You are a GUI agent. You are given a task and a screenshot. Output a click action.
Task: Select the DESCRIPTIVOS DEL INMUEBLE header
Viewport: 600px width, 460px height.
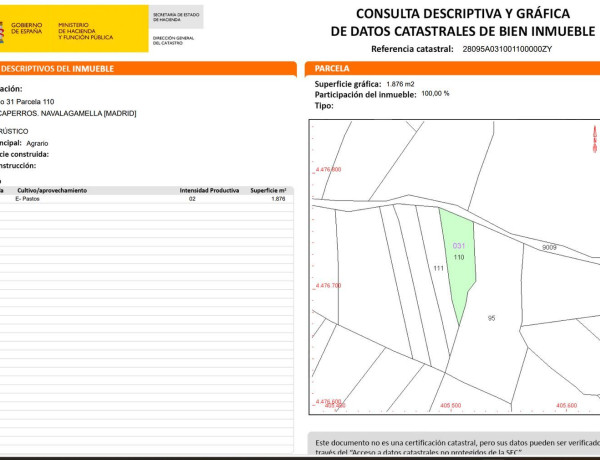click(58, 69)
